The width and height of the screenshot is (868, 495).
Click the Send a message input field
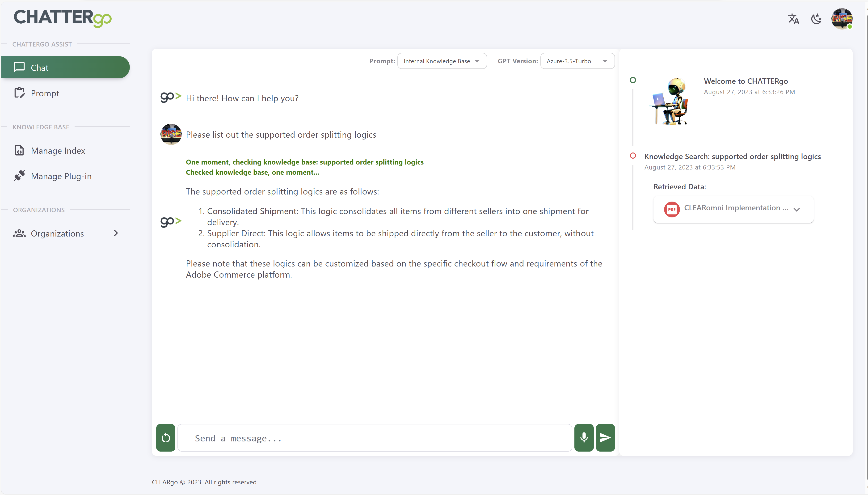click(x=375, y=438)
